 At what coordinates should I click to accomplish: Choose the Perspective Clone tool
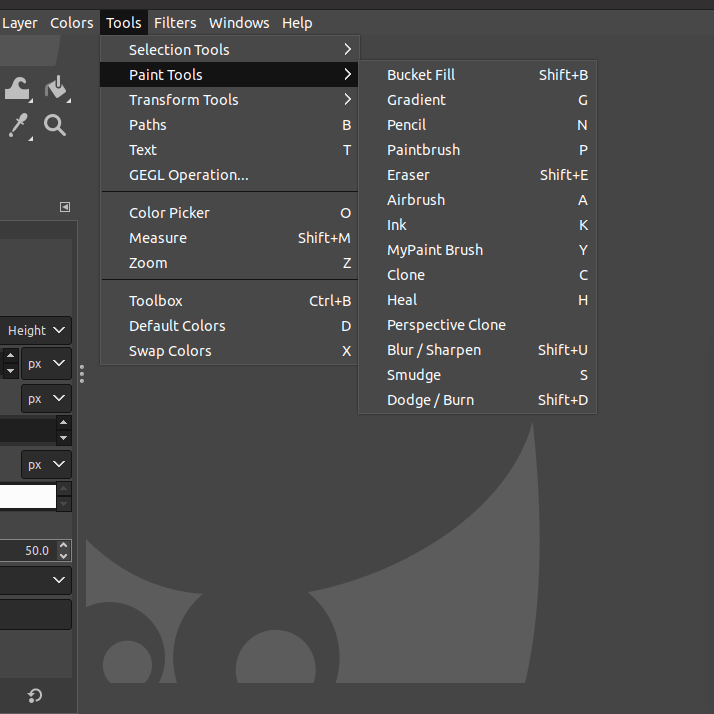tap(478, 325)
